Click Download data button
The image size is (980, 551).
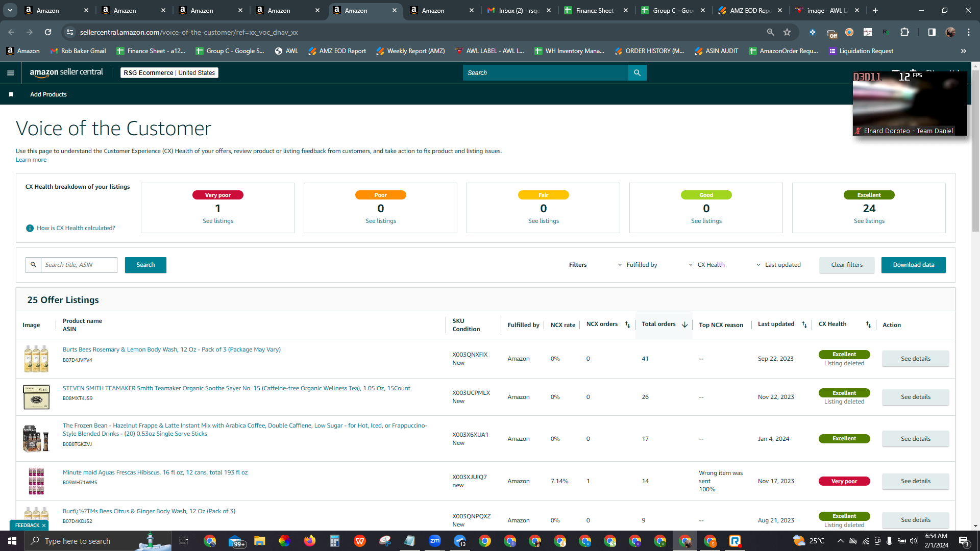[x=914, y=265]
